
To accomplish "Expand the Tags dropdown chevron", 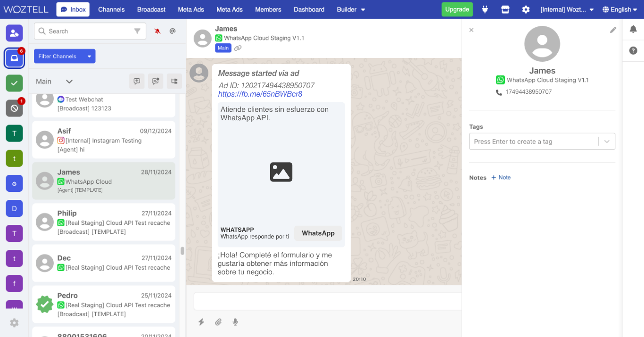I will click(607, 141).
